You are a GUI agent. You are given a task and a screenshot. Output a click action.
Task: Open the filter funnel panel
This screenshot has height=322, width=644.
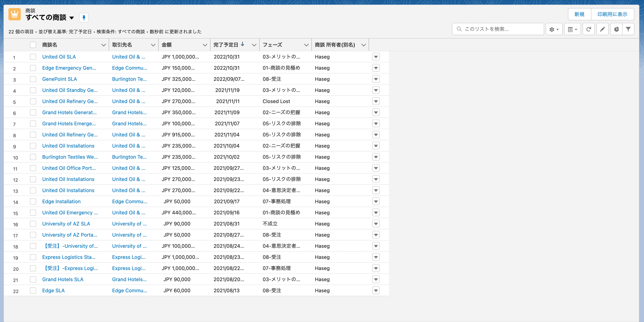[x=628, y=29]
